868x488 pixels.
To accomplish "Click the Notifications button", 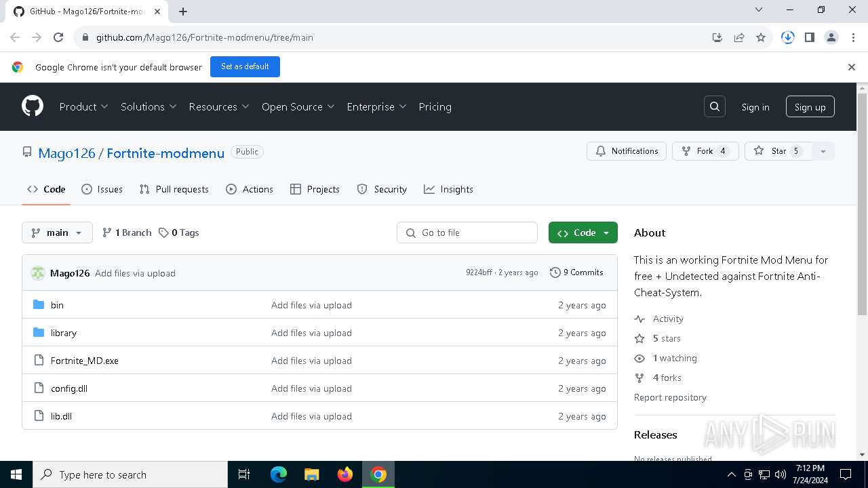I will 627,151.
